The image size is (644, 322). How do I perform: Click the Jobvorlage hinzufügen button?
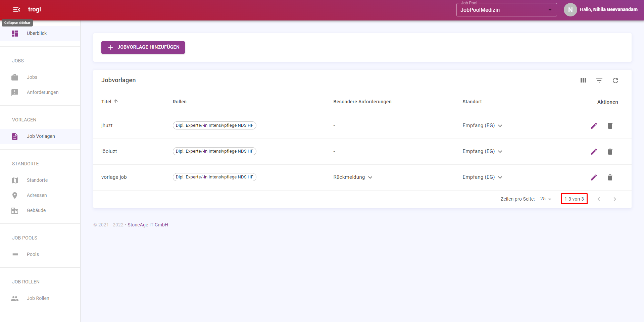[143, 47]
